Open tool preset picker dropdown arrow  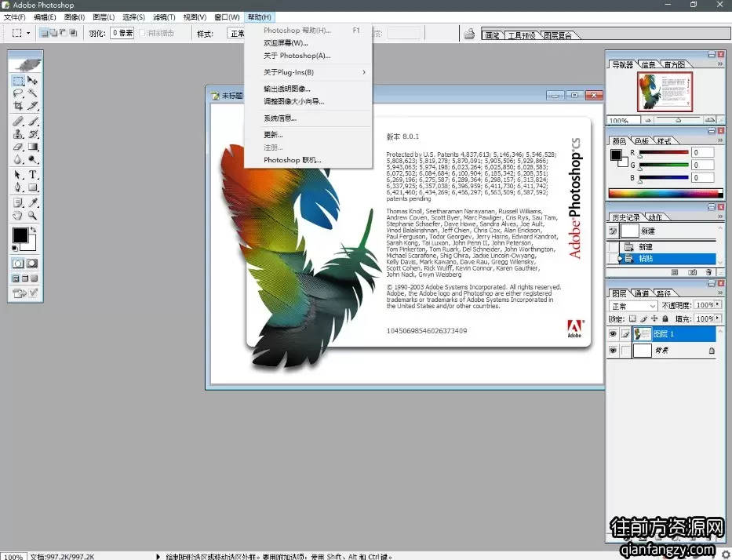coord(28,33)
